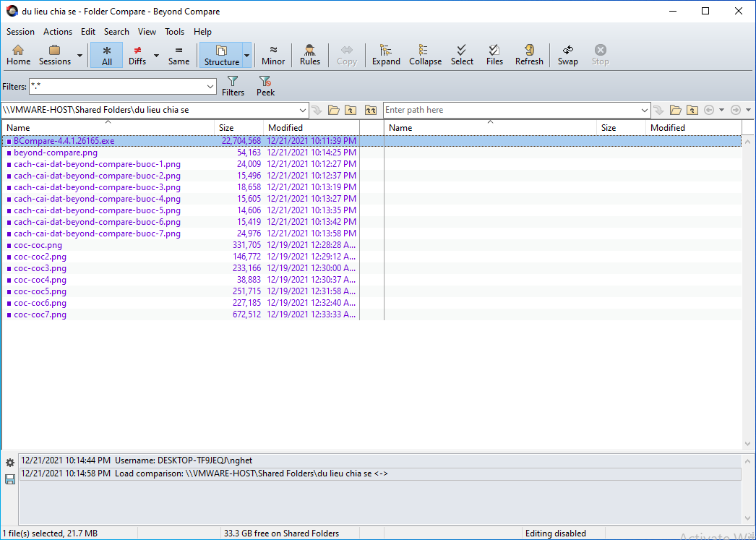The width and height of the screenshot is (756, 540).
Task: Open the Tools menu
Action: click(174, 32)
